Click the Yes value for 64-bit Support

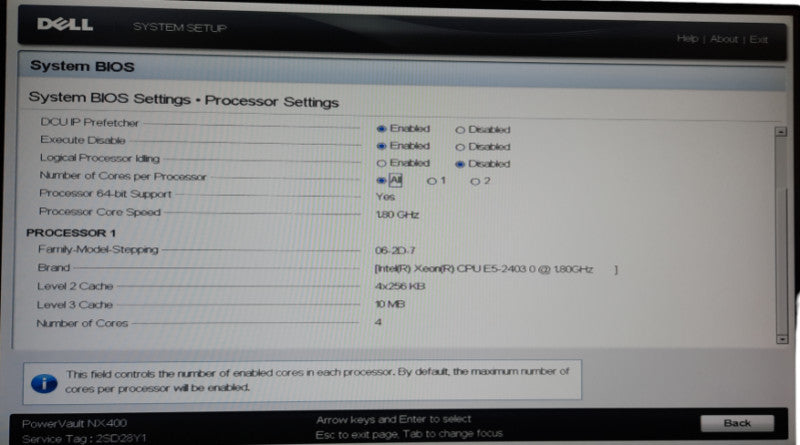click(385, 196)
